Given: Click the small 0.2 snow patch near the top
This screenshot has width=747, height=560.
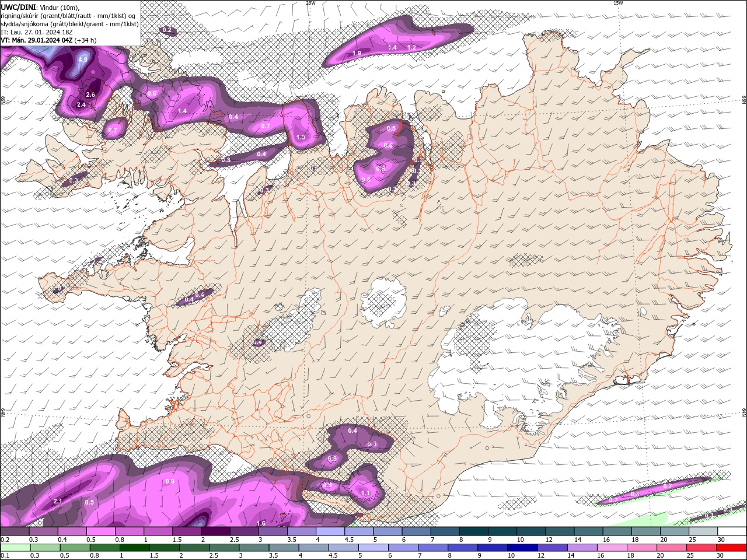Looking at the screenshot, I should point(167,30).
